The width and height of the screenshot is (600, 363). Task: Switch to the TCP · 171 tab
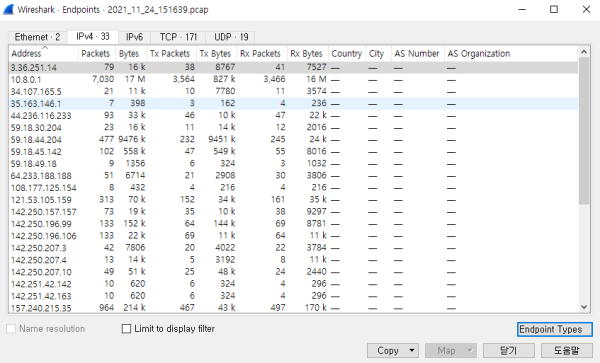click(178, 37)
